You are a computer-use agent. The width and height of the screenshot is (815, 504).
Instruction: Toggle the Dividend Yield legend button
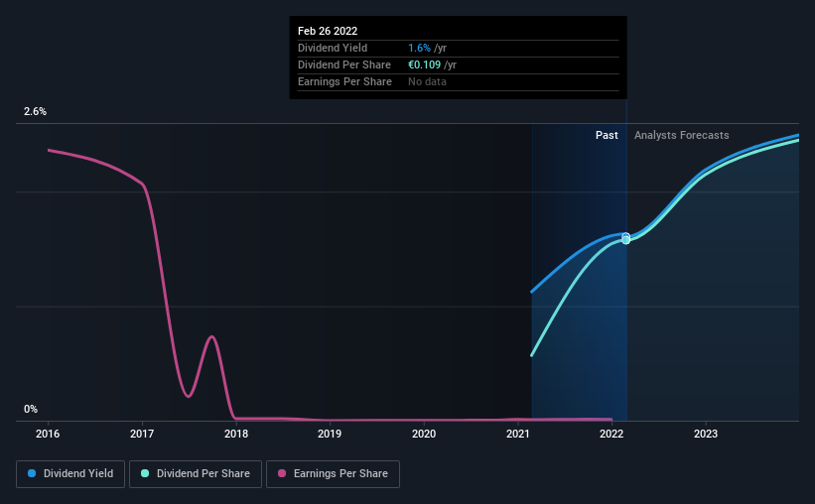pos(70,474)
